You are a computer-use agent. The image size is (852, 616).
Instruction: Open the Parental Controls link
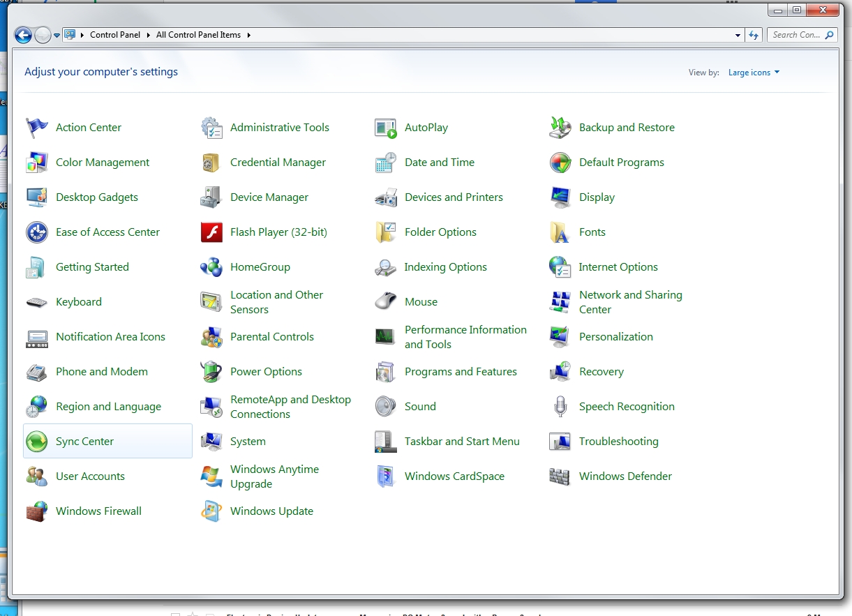pyautogui.click(x=272, y=337)
